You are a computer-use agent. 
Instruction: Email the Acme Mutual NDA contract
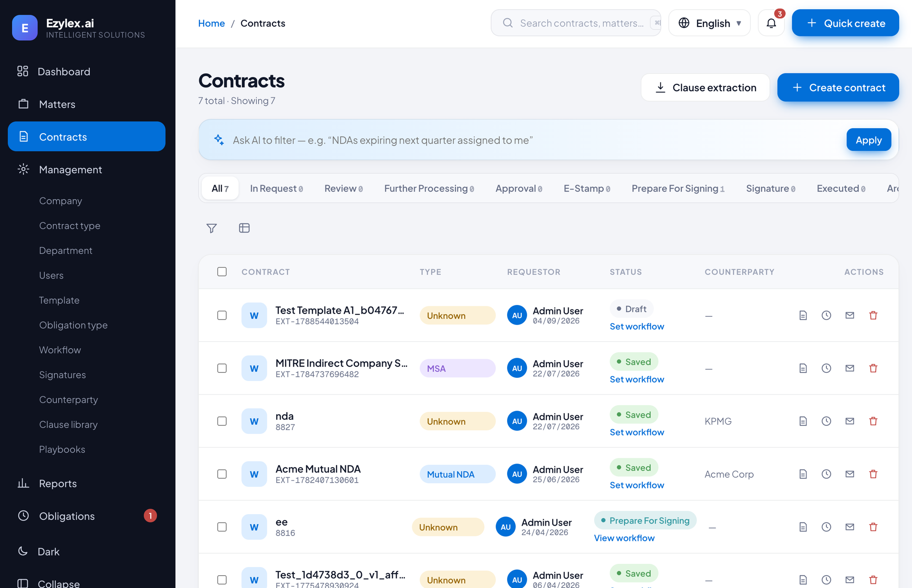pyautogui.click(x=850, y=474)
